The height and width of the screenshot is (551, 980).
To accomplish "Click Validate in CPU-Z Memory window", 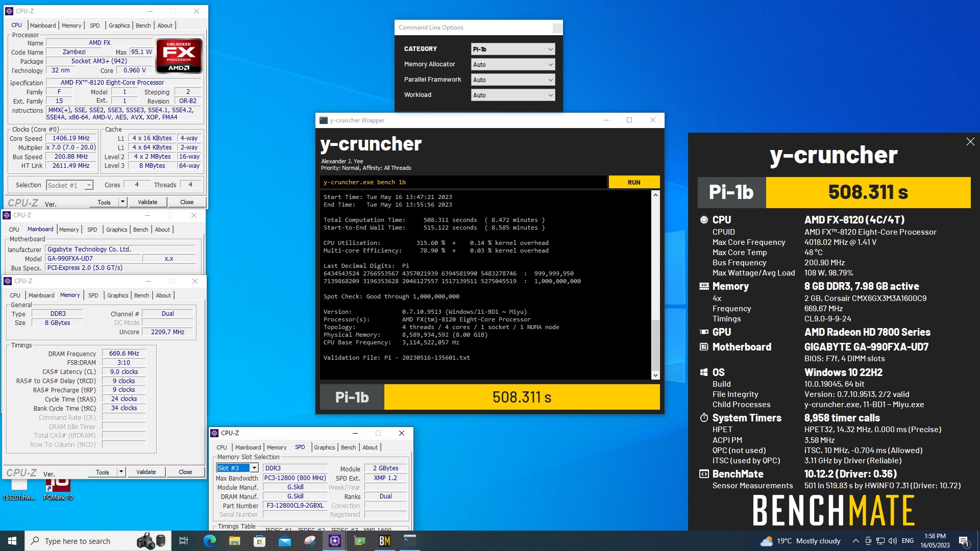I will coord(146,472).
